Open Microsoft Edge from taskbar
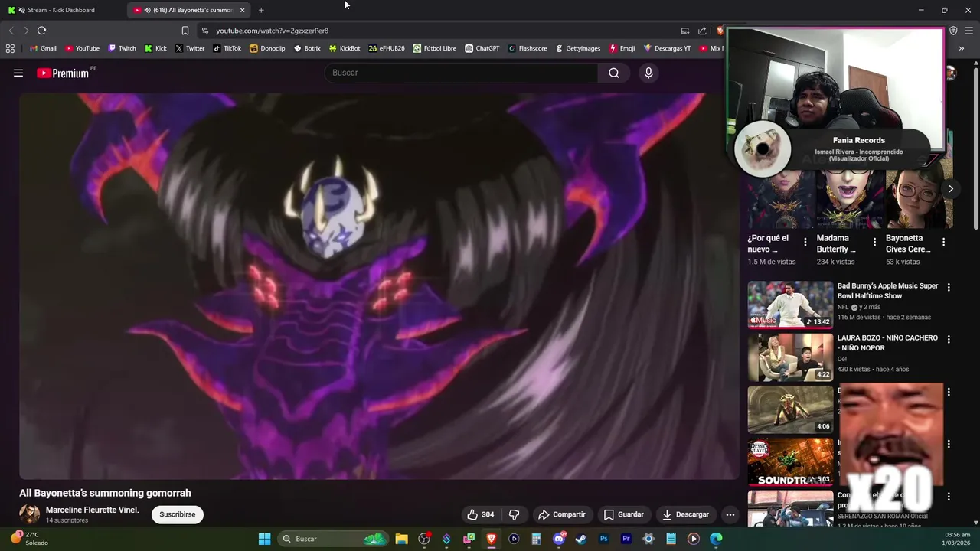The width and height of the screenshot is (980, 551). coord(716,539)
